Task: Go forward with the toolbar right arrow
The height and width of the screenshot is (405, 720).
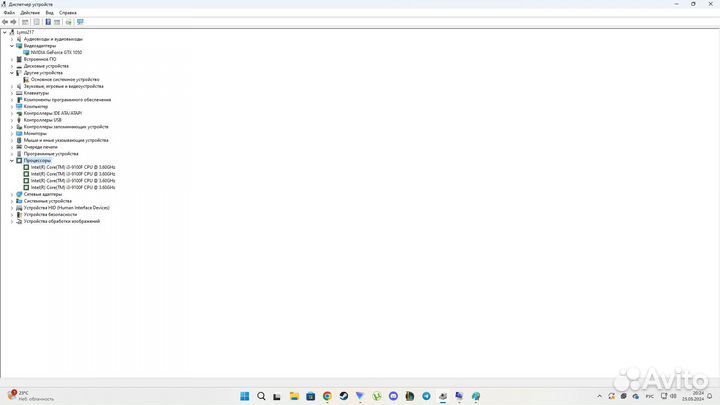Action: coord(13,22)
